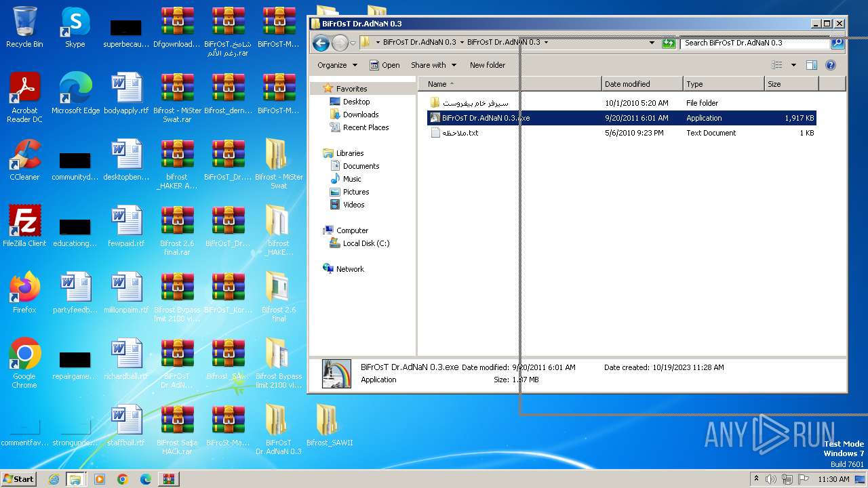The width and height of the screenshot is (868, 488).
Task: Open the view options dropdown arrow
Action: pos(793,65)
